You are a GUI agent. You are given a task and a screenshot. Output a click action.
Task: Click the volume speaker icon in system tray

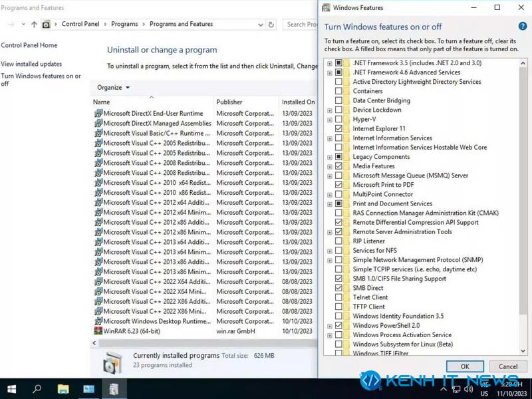pyautogui.click(x=468, y=389)
